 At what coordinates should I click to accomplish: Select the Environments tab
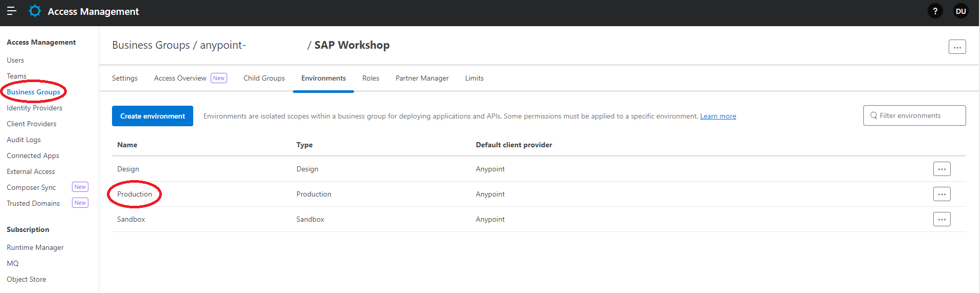click(x=323, y=78)
